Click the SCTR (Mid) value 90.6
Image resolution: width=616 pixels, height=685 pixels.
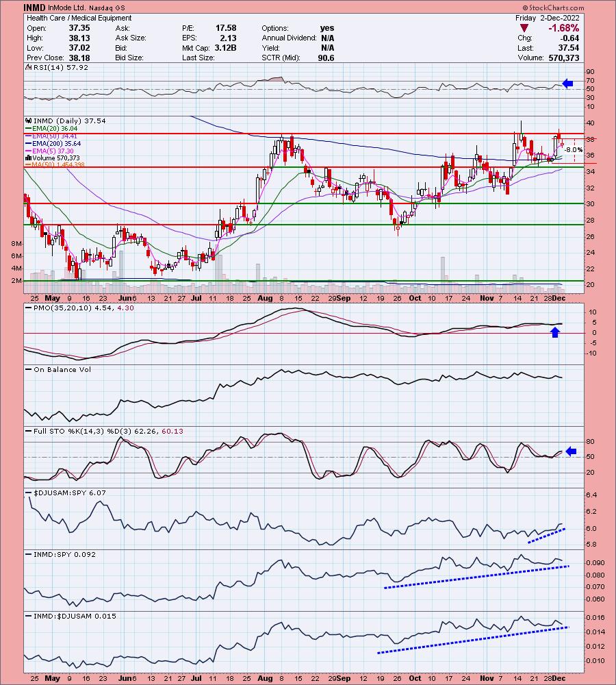(326, 58)
